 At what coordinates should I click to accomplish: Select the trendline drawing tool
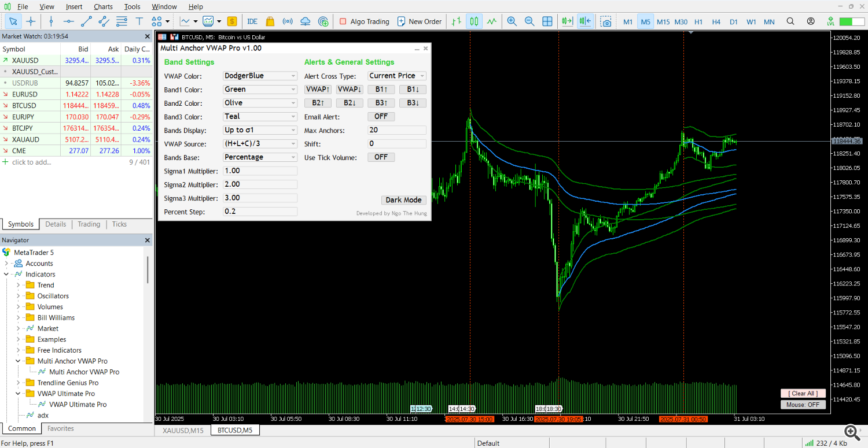coord(86,21)
